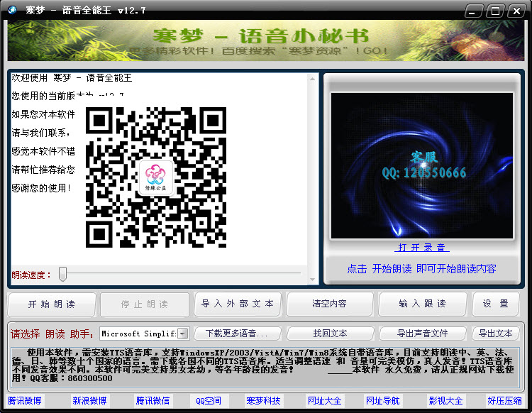Export audio via 导出声音文件
Image resolution: width=532 pixels, height=413 pixels.
click(x=423, y=334)
